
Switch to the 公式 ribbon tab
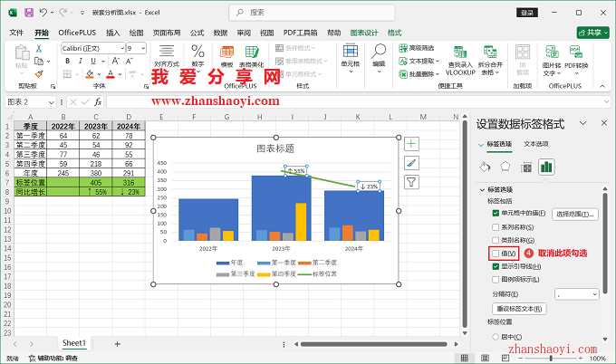coord(197,33)
